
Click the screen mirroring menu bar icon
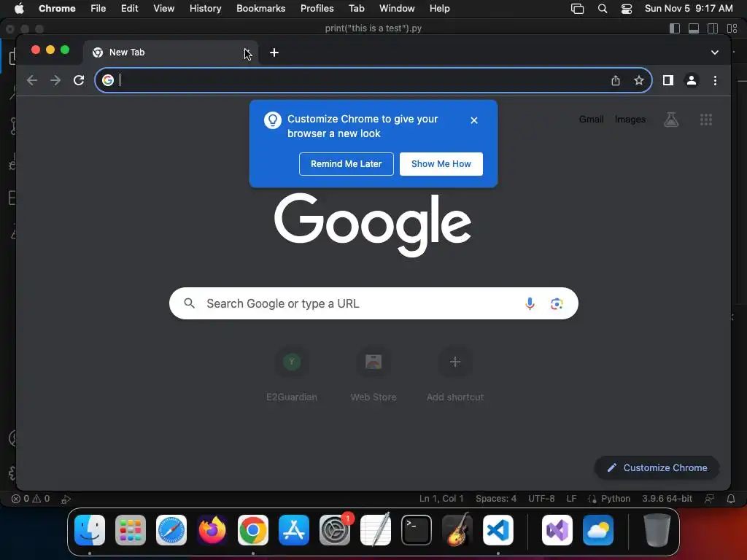[x=578, y=9]
